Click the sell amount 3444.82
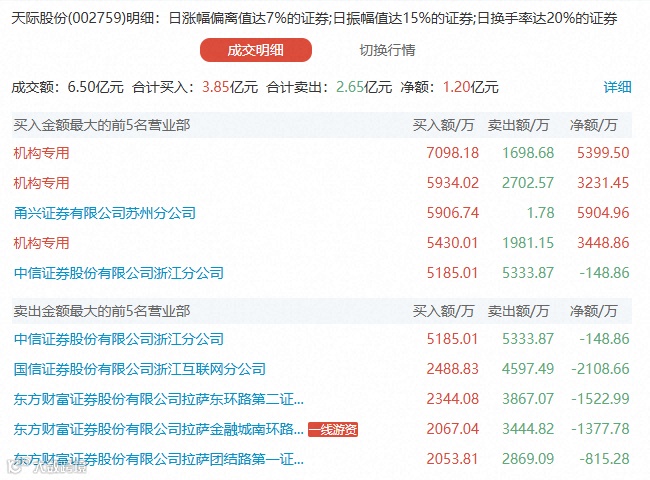650x480 pixels. click(528, 429)
